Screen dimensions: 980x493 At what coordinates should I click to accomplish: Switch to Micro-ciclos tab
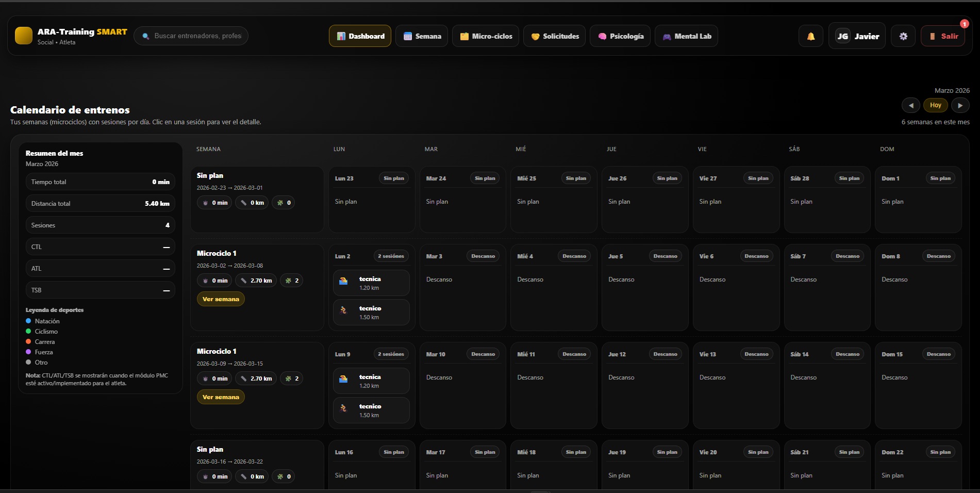[486, 36]
